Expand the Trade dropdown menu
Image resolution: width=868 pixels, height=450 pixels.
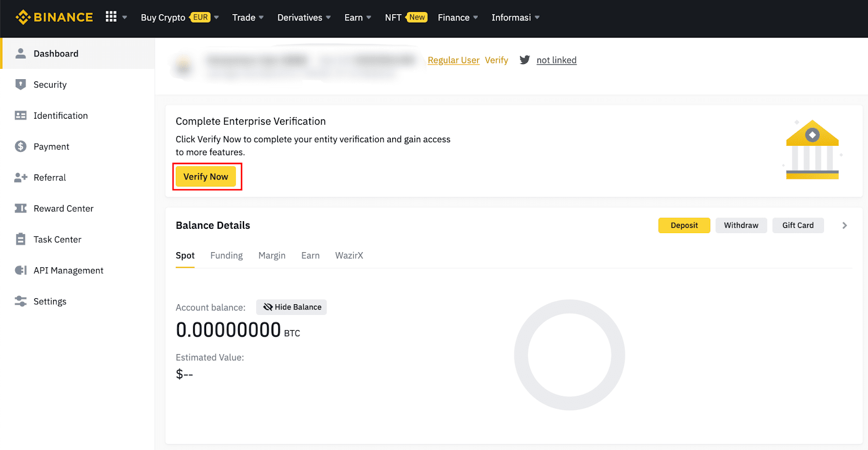pyautogui.click(x=248, y=17)
